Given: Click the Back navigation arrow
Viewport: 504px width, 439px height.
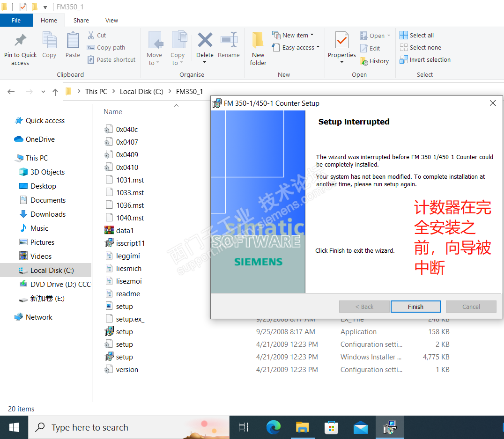Looking at the screenshot, I should coord(11,92).
